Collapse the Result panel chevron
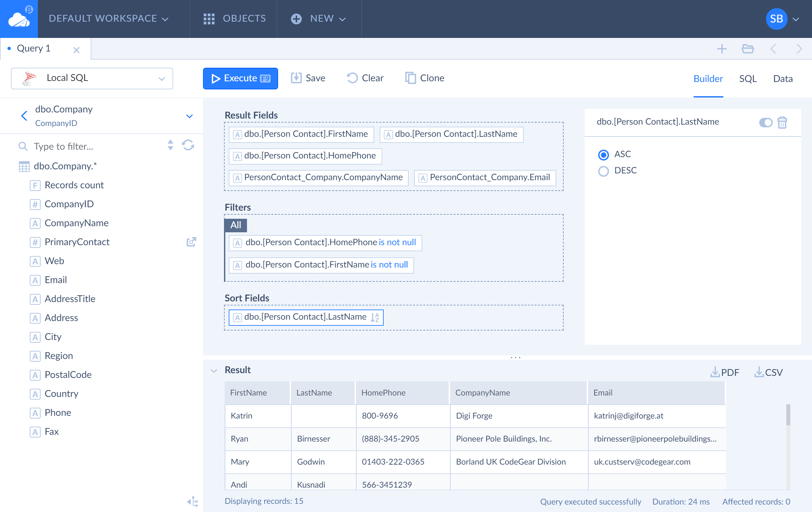Screen dimensions: 812x512 click(214, 370)
